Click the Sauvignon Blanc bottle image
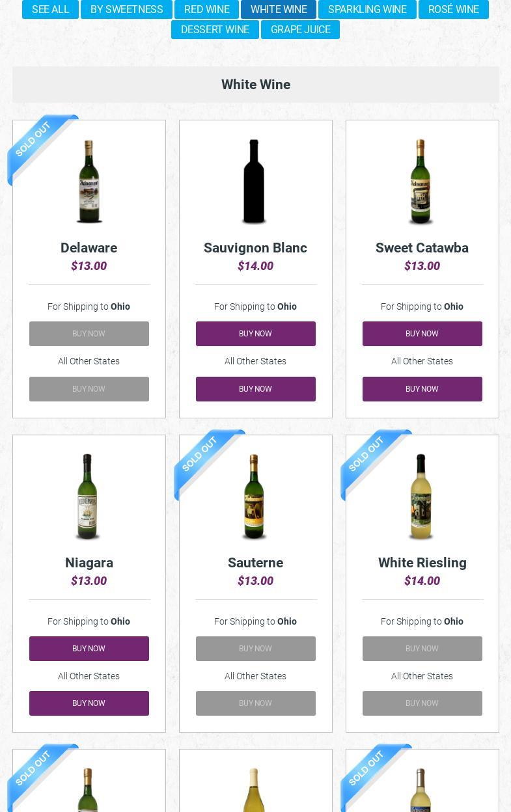This screenshot has height=812, width=511. pyautogui.click(x=255, y=182)
